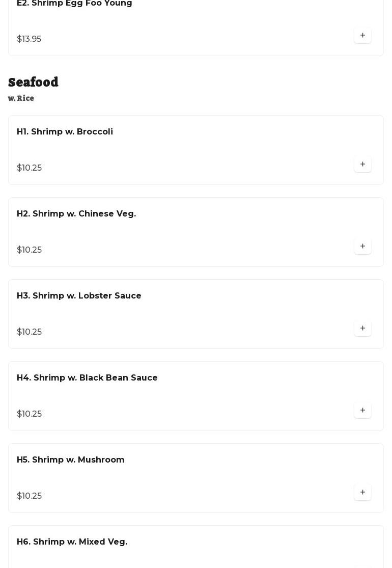Click the price under Shrimp w. Mushroom
The width and height of the screenshot is (392, 568).
point(29,496)
